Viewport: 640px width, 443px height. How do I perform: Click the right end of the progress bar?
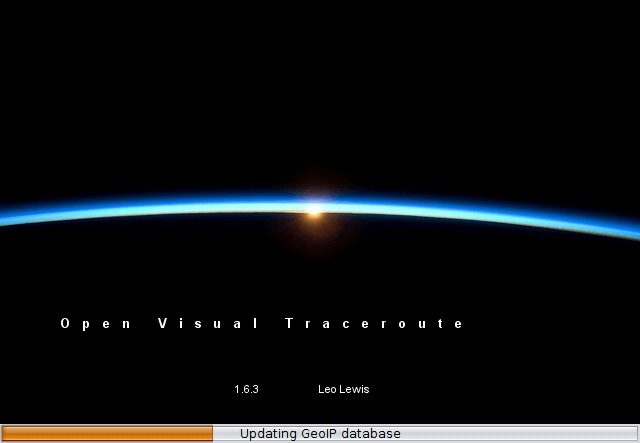click(x=633, y=433)
